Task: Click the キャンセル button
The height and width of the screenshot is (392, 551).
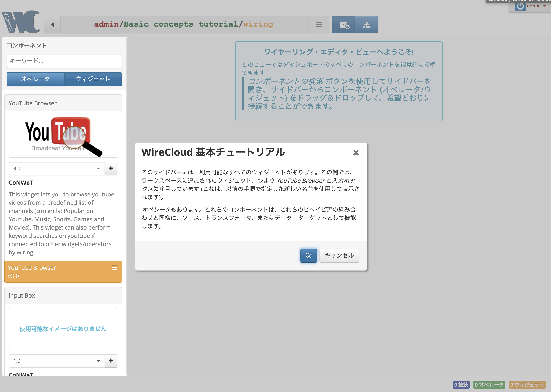Action: click(339, 255)
